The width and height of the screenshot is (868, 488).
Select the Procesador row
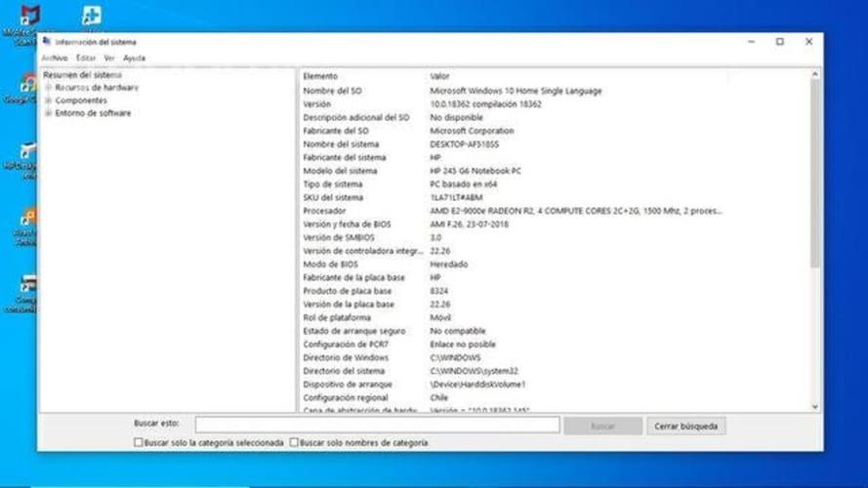[556, 211]
